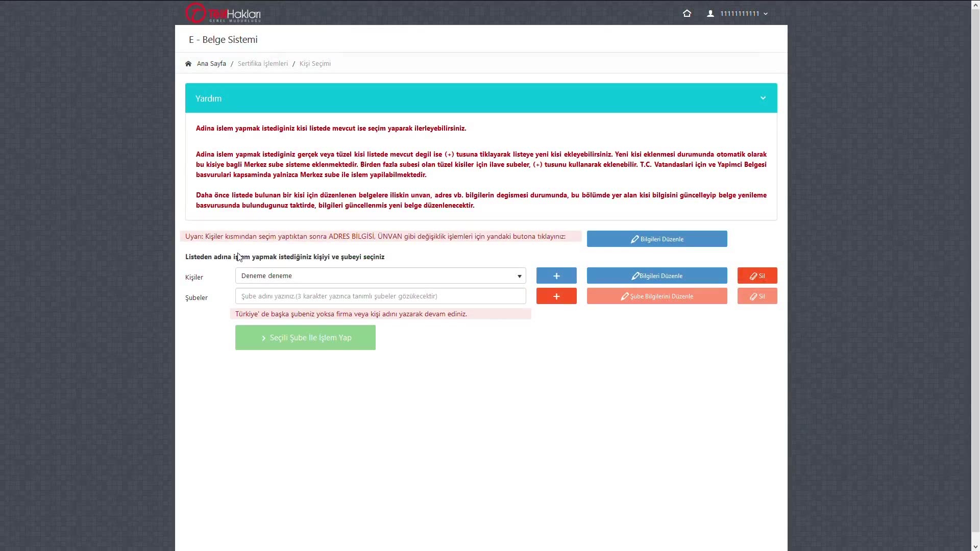Click scroll down arrow on page scrollbar
980x551 pixels.
click(x=975, y=546)
